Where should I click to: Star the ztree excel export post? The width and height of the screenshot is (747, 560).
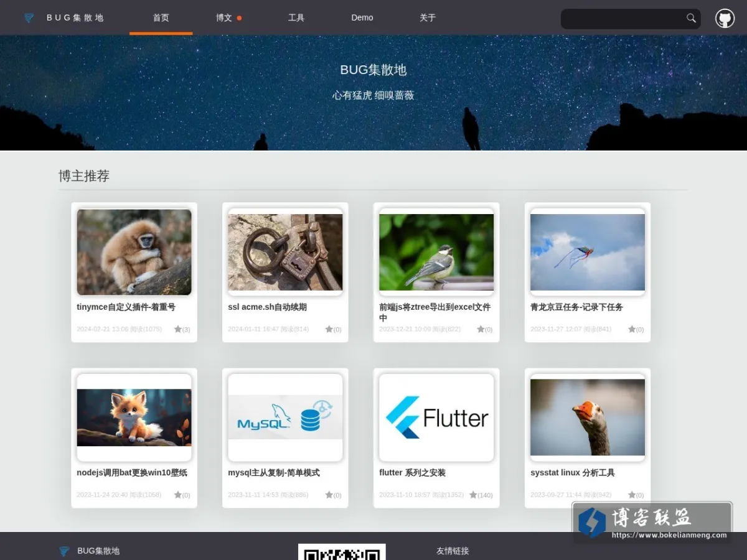coord(480,329)
